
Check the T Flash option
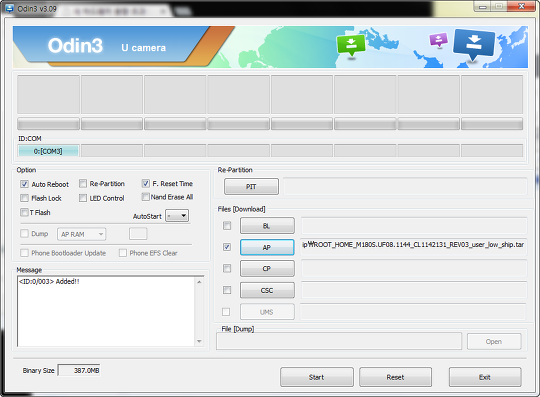click(24, 212)
